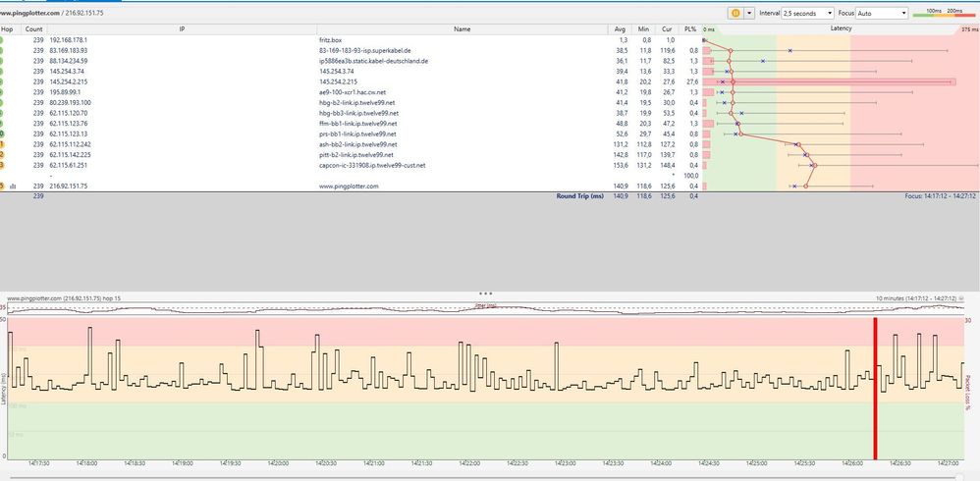Click the 14:27:00 mark on the time axis
Image resolution: width=980 pixels, height=481 pixels.
[948, 463]
